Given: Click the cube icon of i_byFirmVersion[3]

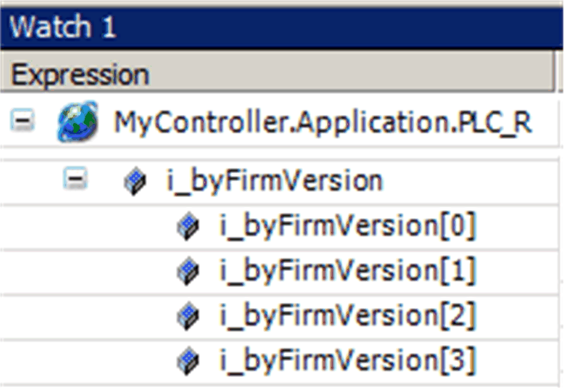Looking at the screenshot, I should point(188,361).
